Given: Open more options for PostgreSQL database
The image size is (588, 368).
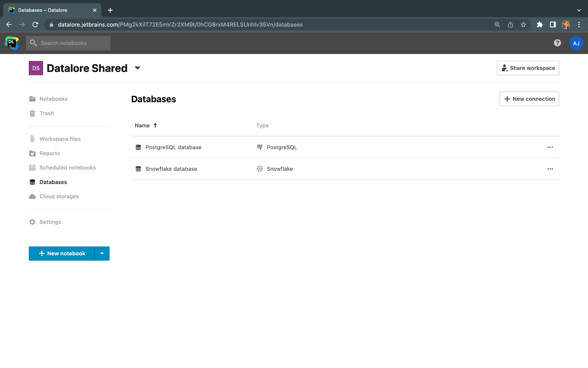Looking at the screenshot, I should pos(550,147).
